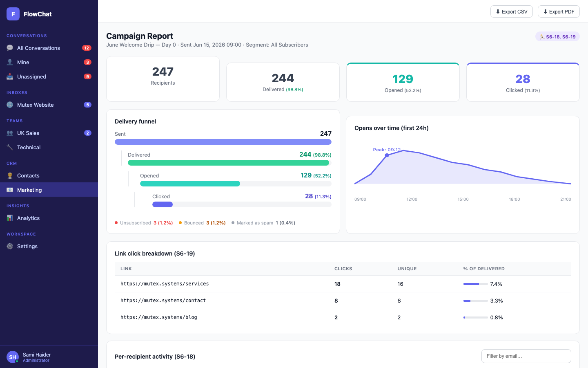Screen dimensions: 588x368
Task: Click the Marked as spam legend item
Action: tap(263, 223)
